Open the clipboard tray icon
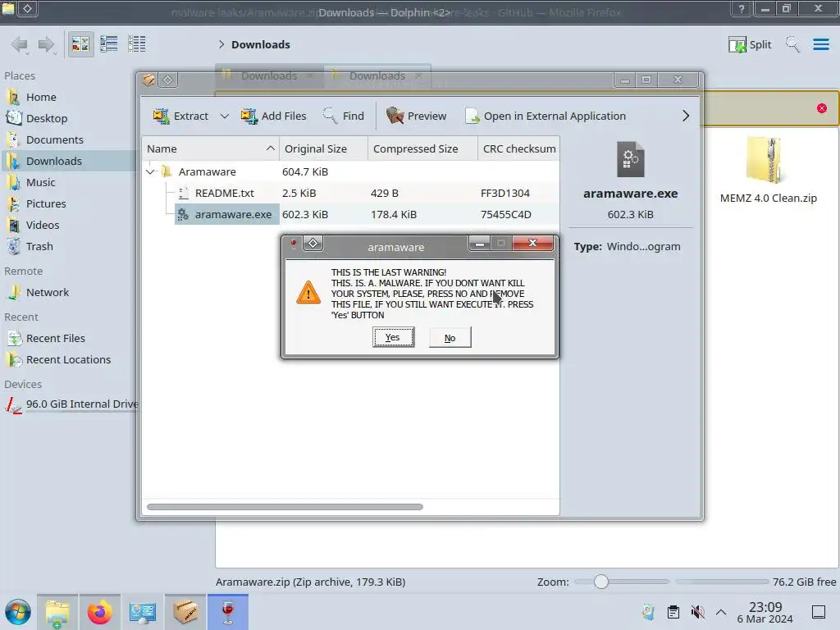Screen dimensions: 840x630 click(x=673, y=612)
